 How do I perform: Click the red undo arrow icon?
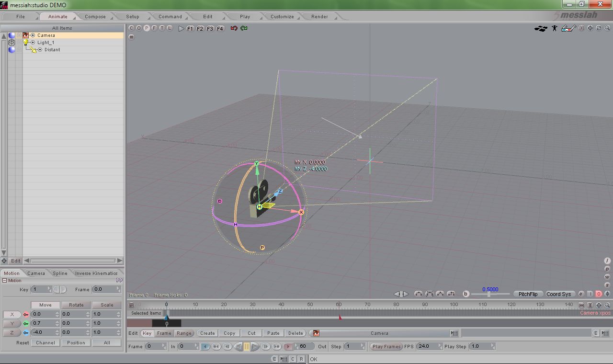pyautogui.click(x=234, y=28)
